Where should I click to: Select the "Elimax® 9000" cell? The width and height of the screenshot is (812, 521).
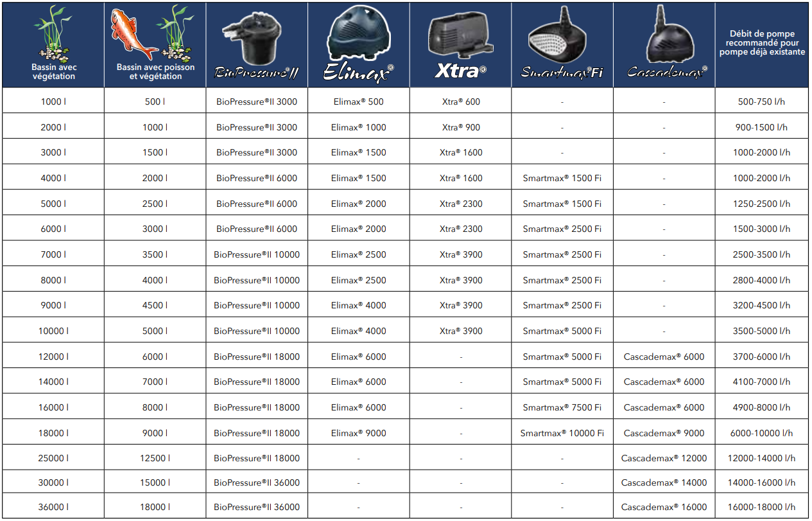[359, 433]
